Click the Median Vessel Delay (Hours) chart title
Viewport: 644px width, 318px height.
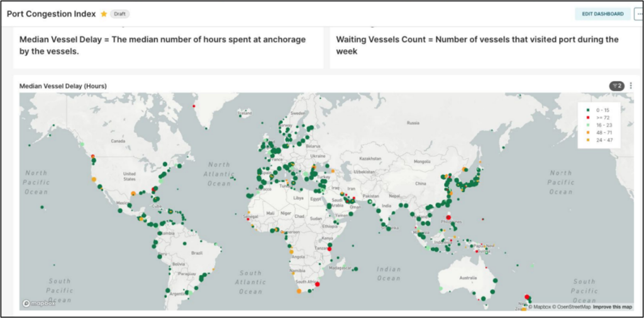pos(63,86)
